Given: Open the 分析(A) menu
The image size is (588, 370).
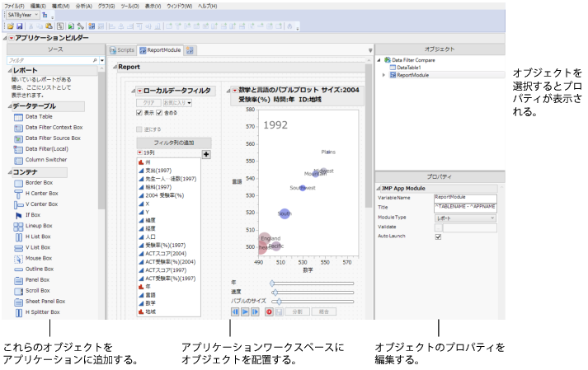Looking at the screenshot, I should pos(83,7).
